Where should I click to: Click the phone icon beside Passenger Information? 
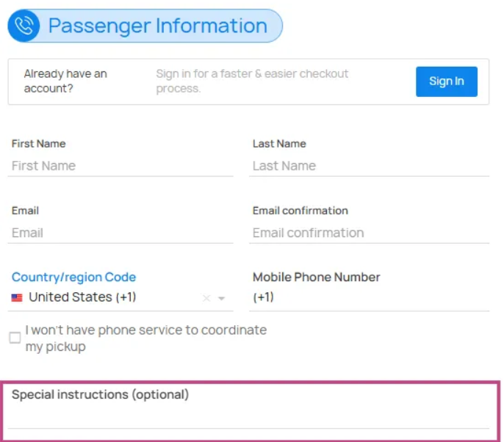pos(24,26)
